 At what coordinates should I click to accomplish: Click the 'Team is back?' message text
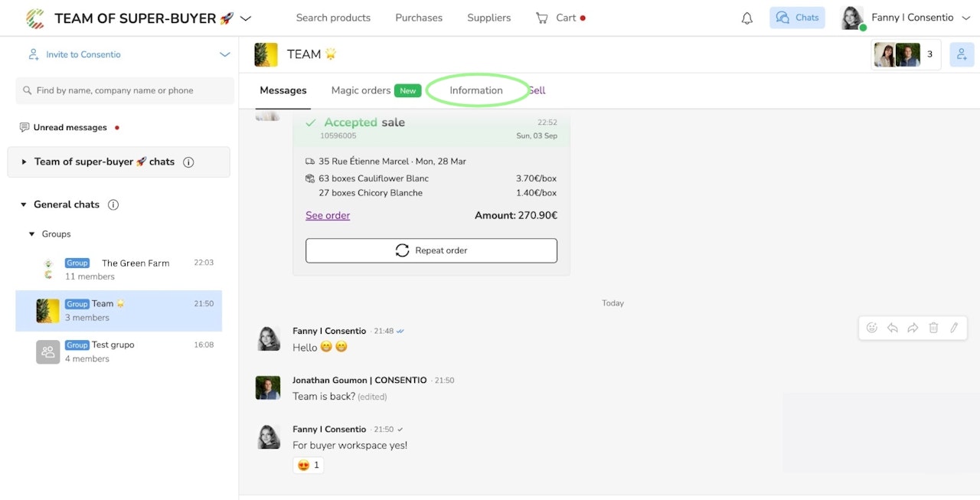click(324, 397)
